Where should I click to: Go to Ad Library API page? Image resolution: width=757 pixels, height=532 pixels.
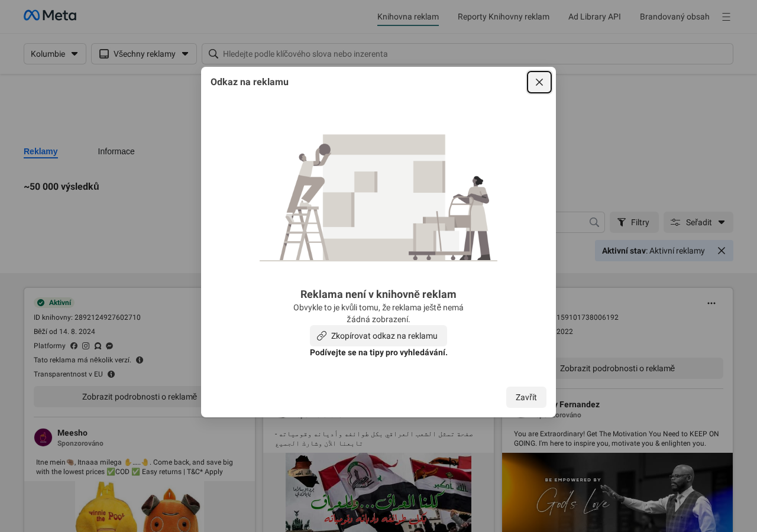pyautogui.click(x=594, y=17)
